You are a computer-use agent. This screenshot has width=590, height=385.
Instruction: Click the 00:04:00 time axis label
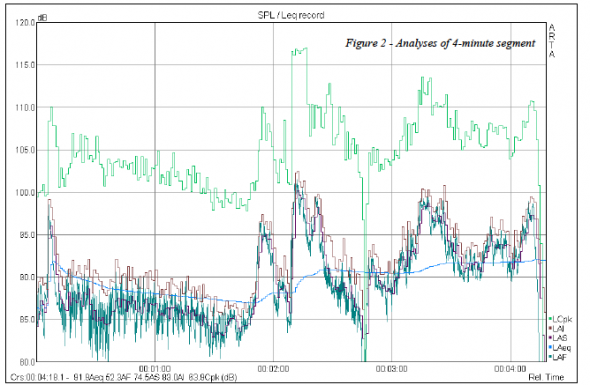tap(510, 368)
